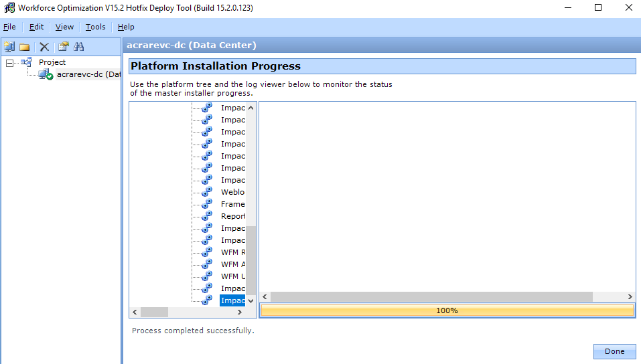Open properties via the toolbar properties icon
Image resolution: width=641 pixels, height=364 pixels.
point(64,47)
